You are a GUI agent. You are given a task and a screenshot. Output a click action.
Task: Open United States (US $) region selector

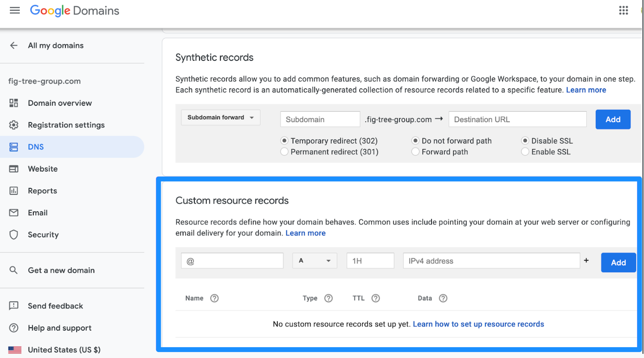click(54, 350)
